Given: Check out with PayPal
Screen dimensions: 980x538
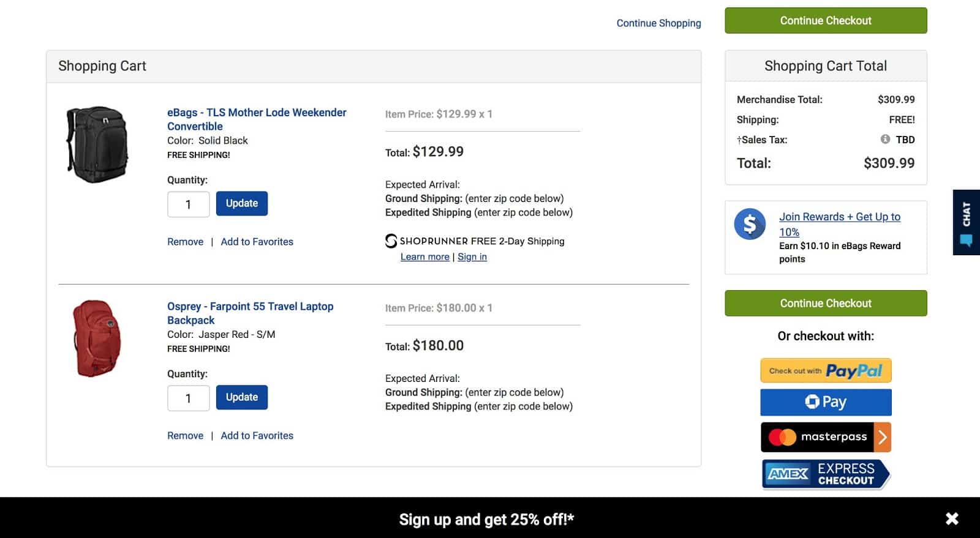Looking at the screenshot, I should [826, 370].
